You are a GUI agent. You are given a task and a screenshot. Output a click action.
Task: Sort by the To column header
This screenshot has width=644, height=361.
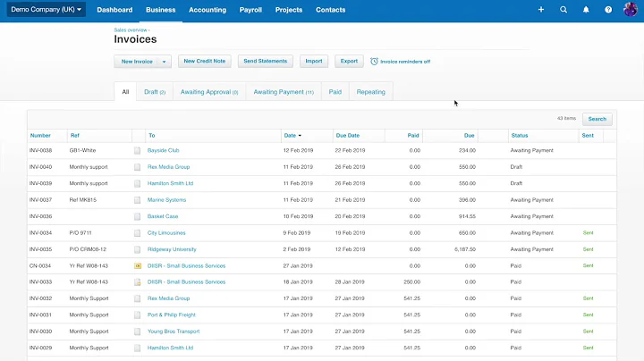pos(152,136)
